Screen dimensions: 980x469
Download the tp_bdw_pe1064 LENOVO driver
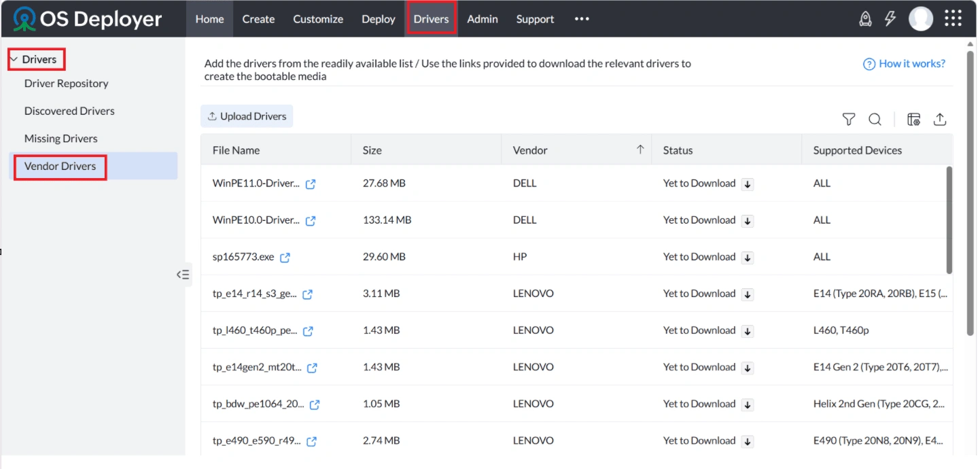pyautogui.click(x=748, y=404)
